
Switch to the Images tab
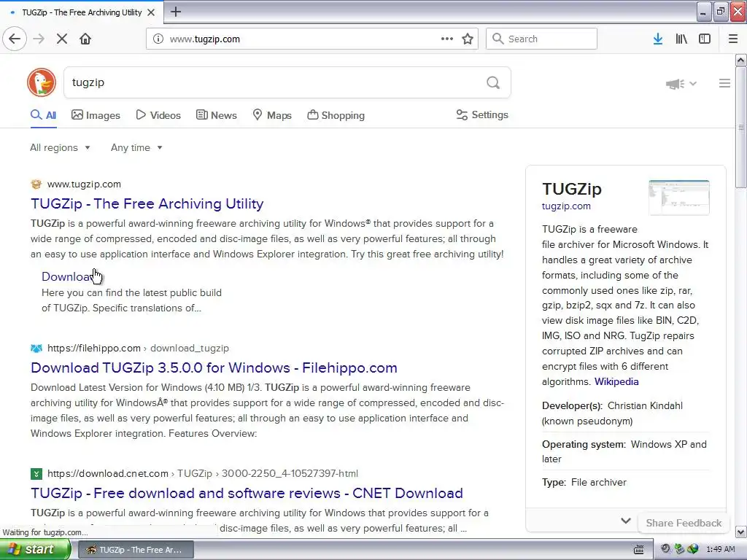pos(96,115)
